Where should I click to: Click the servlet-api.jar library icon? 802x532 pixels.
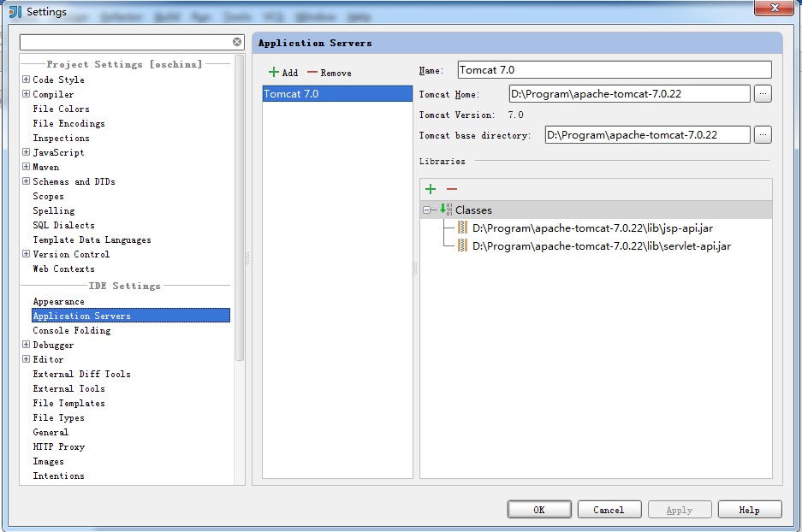pos(462,245)
